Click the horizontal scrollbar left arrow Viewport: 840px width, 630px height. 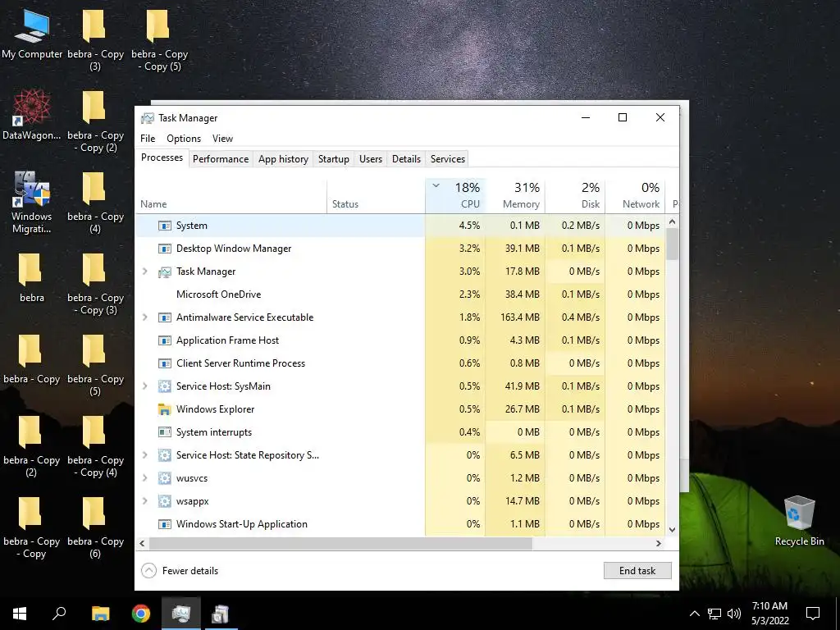point(142,543)
